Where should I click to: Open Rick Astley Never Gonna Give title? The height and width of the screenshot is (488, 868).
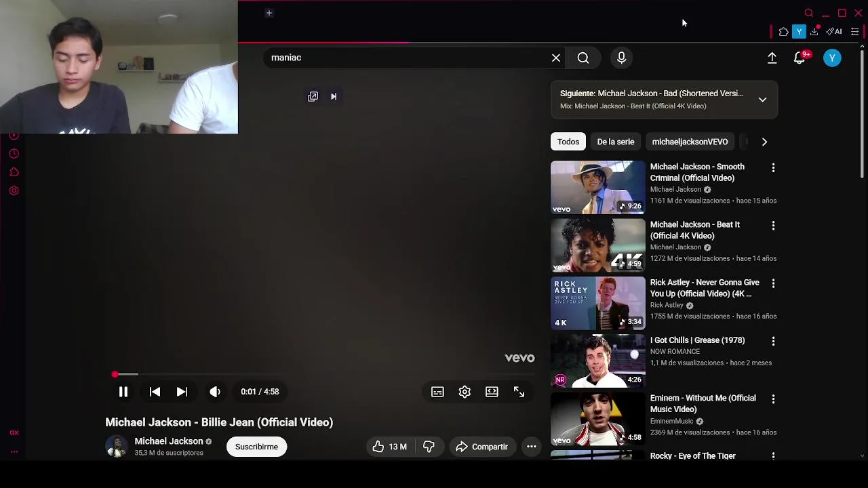click(x=705, y=288)
